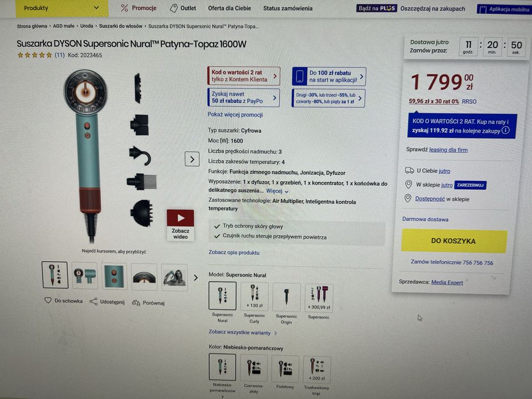Open the hair model thumbnail image
Viewport: 532px width, 399px height.
click(174, 277)
